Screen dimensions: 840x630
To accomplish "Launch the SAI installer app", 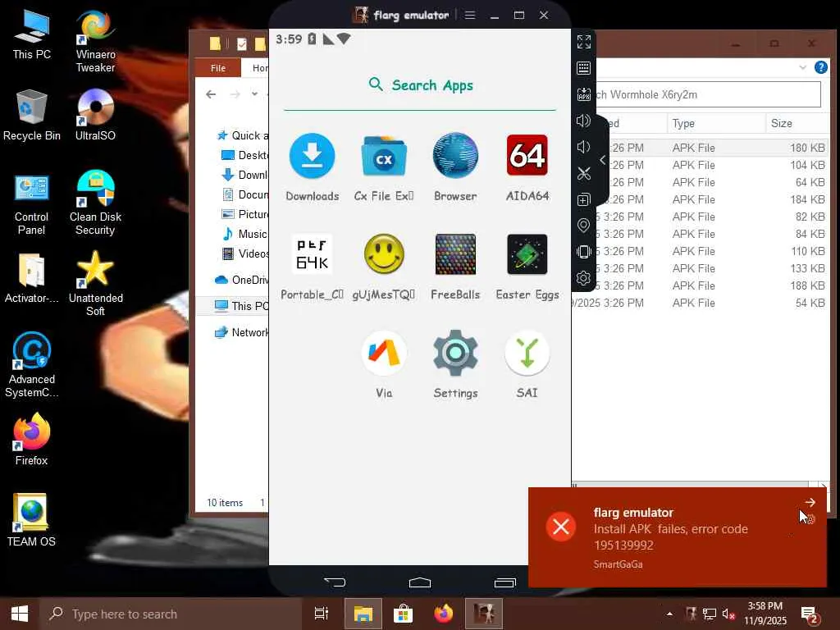I will (527, 353).
